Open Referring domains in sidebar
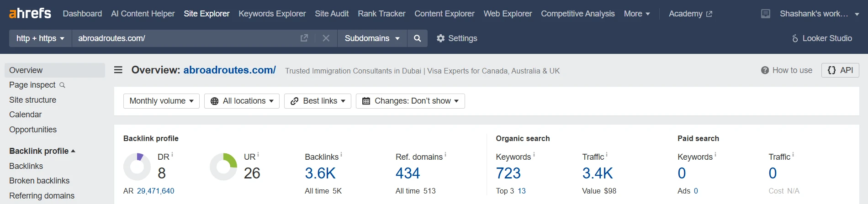 pyautogui.click(x=42, y=196)
